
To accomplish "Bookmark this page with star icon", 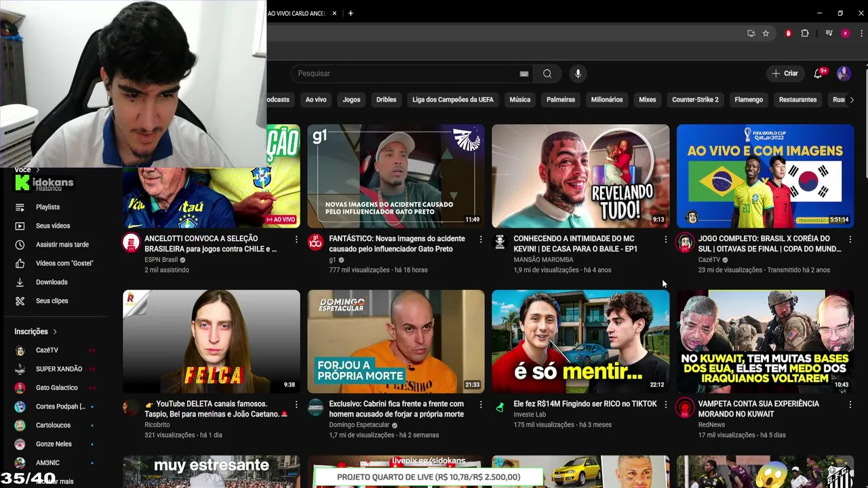I will coord(766,33).
